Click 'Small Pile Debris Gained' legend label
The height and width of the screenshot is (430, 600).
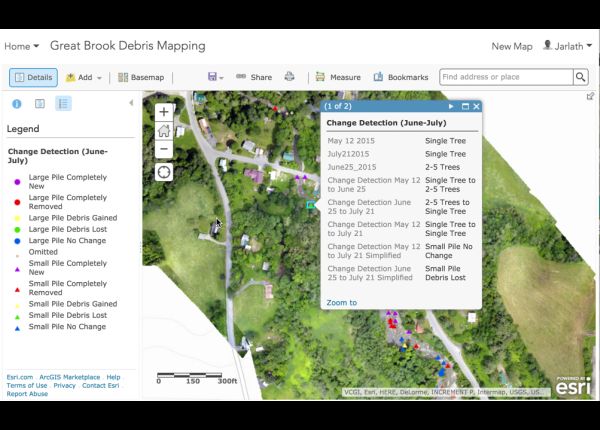(73, 304)
